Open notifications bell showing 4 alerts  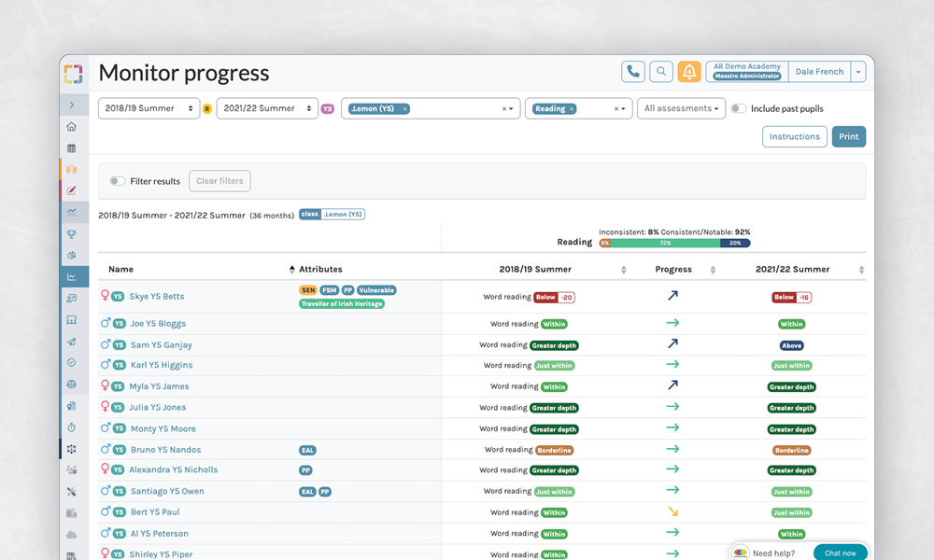tap(689, 72)
